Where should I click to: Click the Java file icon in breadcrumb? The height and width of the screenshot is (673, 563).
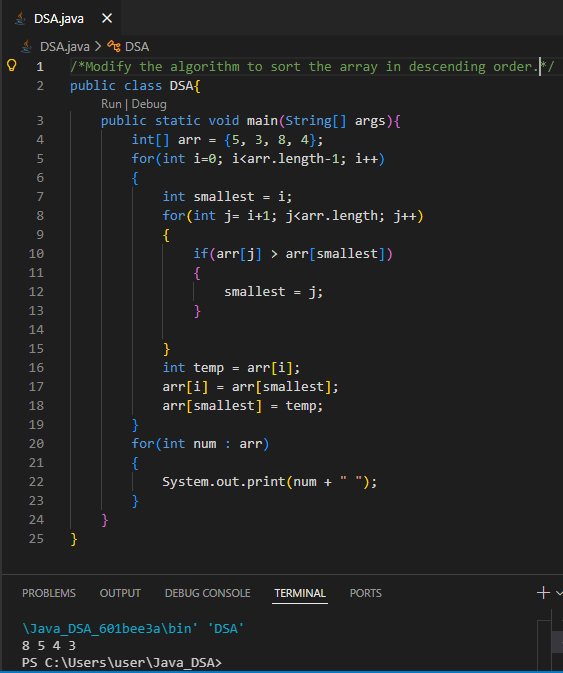[x=27, y=46]
